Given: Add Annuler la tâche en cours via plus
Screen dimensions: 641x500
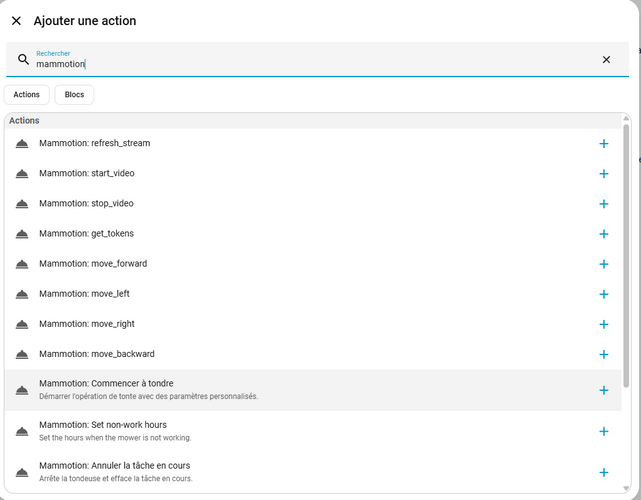Looking at the screenshot, I should coord(604,473).
